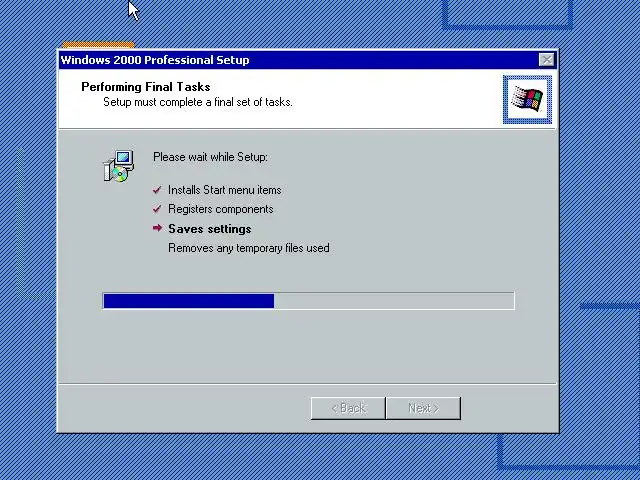The width and height of the screenshot is (640, 480).
Task: Click the Performing Final Tasks heading
Action: (146, 87)
